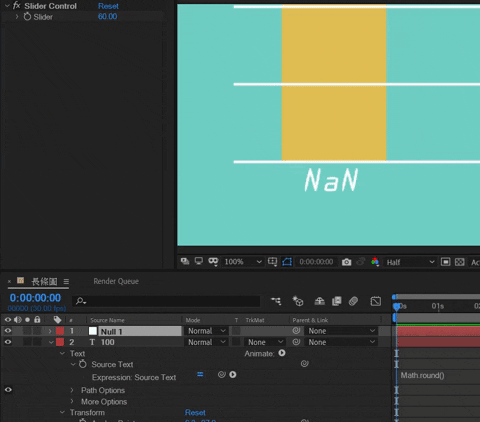
Task: Click expression pick whip icon
Action: (222, 375)
